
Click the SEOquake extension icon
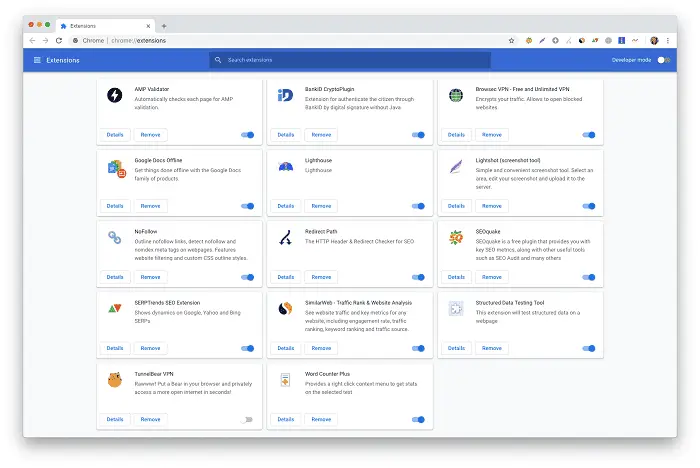(456, 238)
